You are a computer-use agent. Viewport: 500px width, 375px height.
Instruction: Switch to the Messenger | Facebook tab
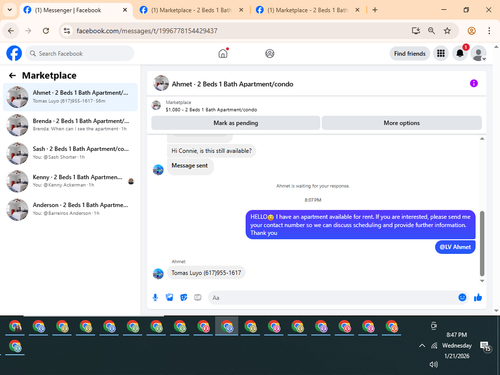click(x=76, y=10)
